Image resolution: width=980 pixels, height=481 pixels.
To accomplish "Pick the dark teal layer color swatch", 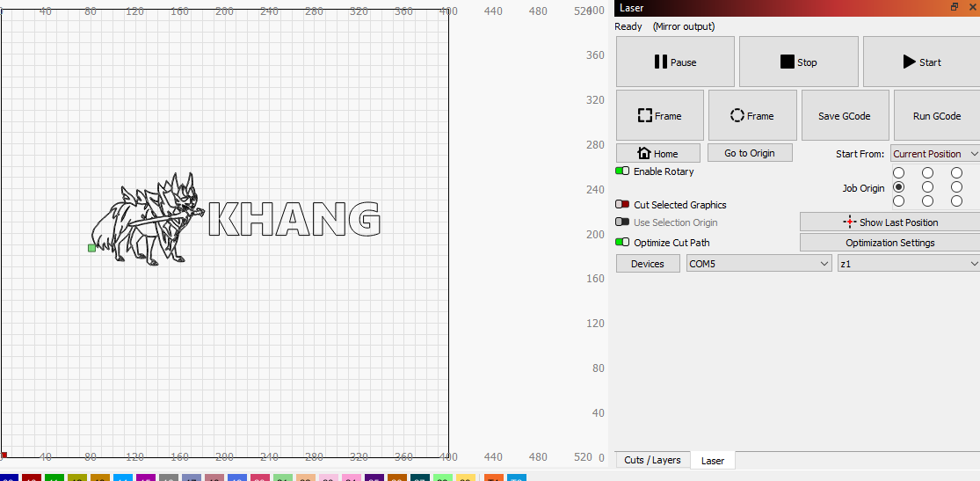I will 419,477.
